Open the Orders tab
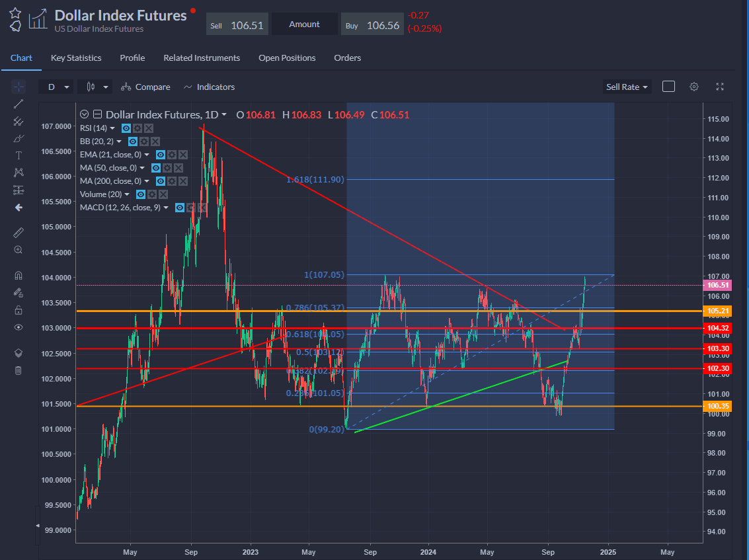Screen dimensions: 749x560 pyautogui.click(x=347, y=58)
